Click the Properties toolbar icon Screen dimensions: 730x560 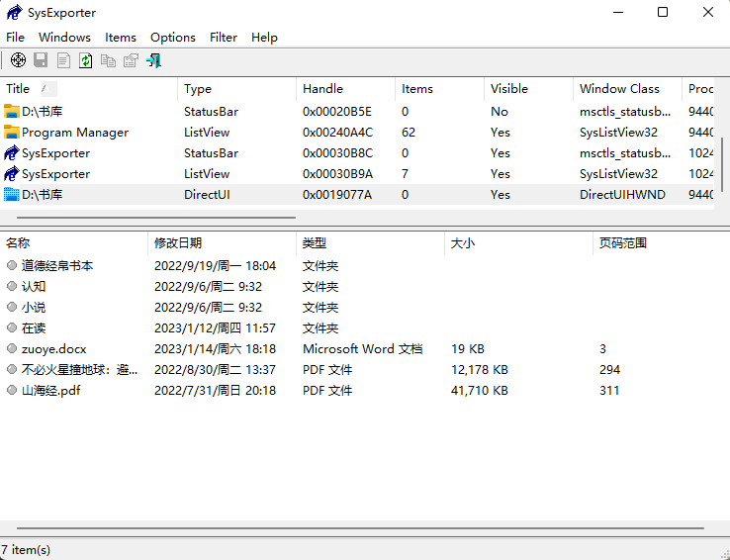(131, 60)
